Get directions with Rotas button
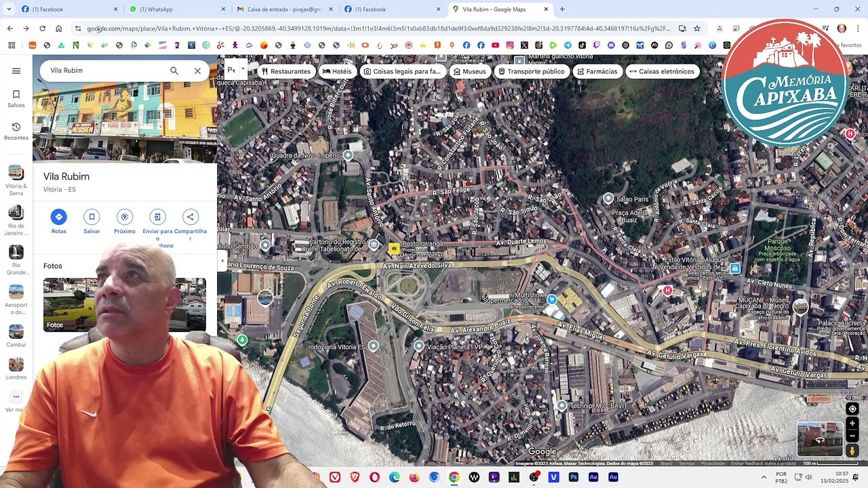868x488 pixels. click(x=59, y=222)
